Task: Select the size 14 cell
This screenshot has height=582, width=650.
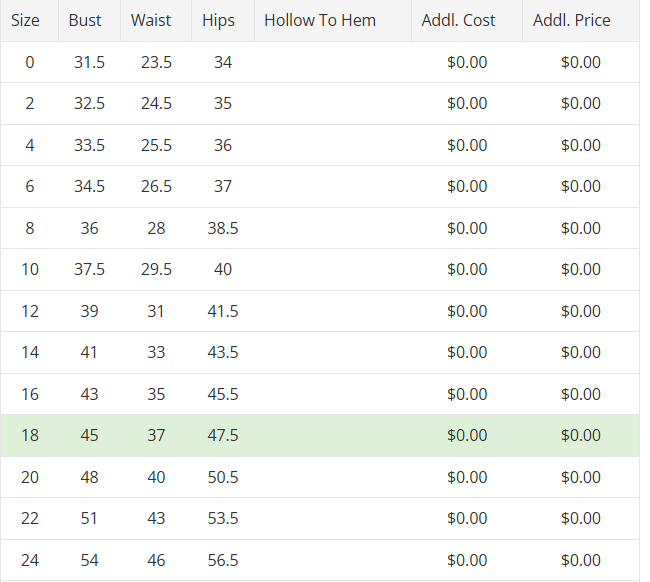Action: tap(30, 352)
